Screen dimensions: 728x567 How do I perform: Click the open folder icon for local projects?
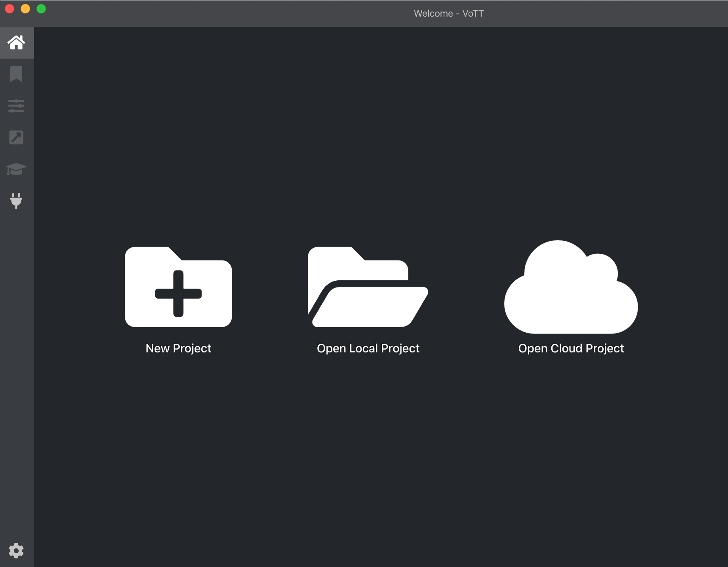coord(368,287)
